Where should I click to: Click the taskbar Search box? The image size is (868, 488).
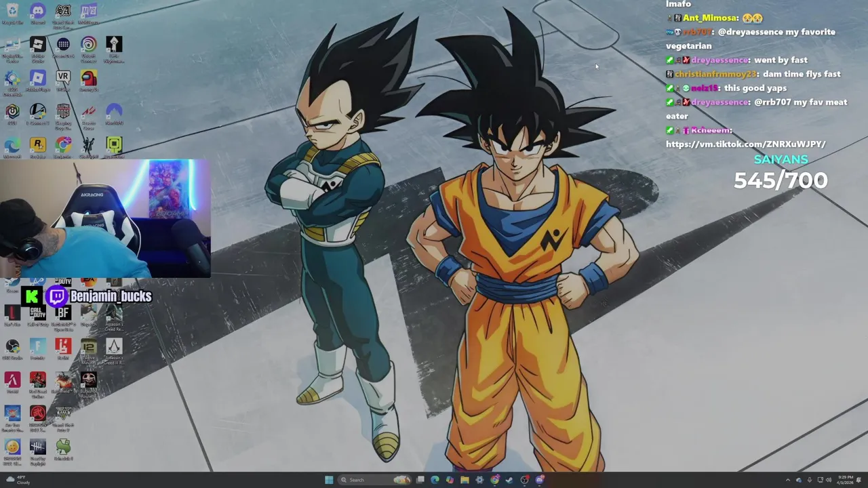coord(376,480)
